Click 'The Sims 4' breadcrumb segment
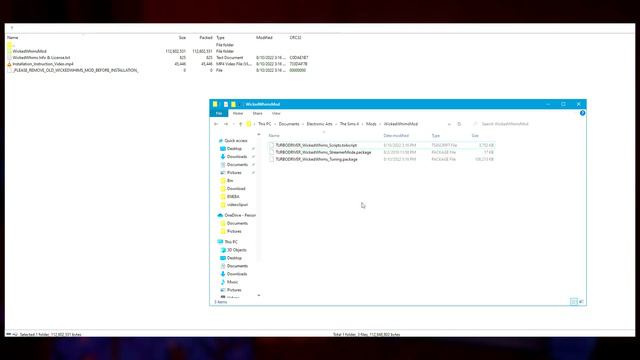This screenshot has width=640, height=360. 349,124
